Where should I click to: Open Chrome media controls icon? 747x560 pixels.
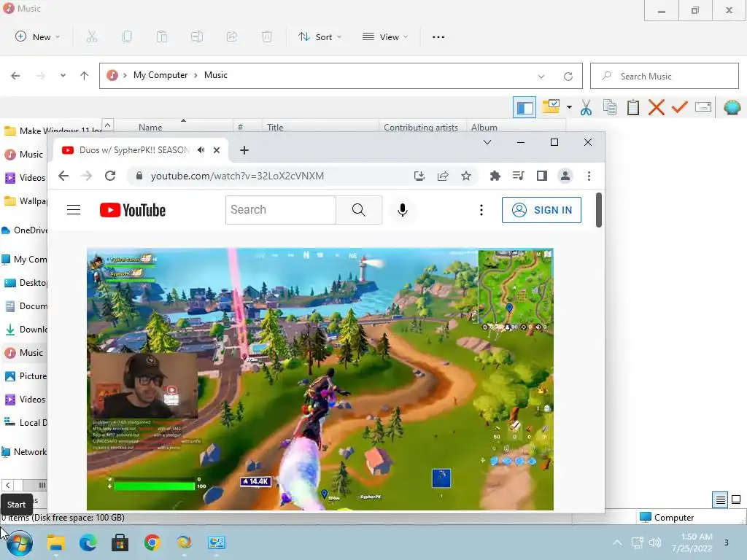(x=519, y=176)
